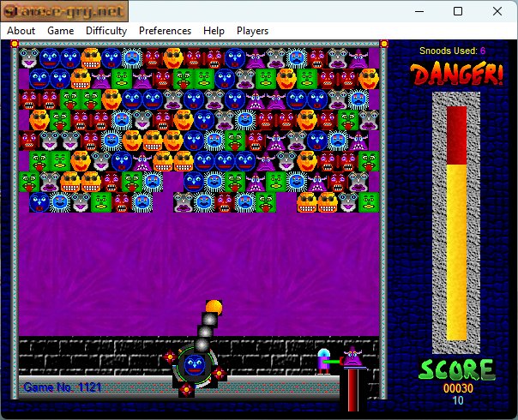Click the green snood ending the sixth row
The image size is (518, 420).
(369, 161)
